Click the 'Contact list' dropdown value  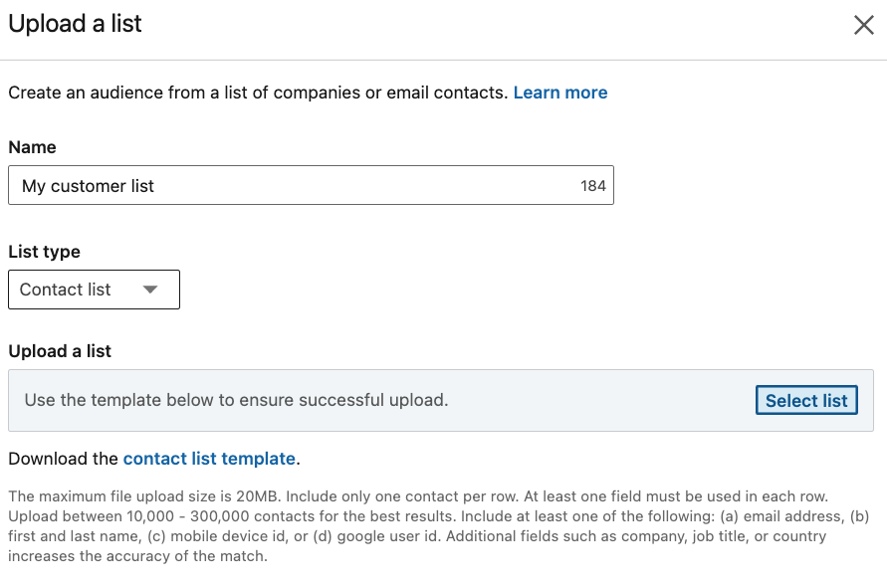(65, 290)
